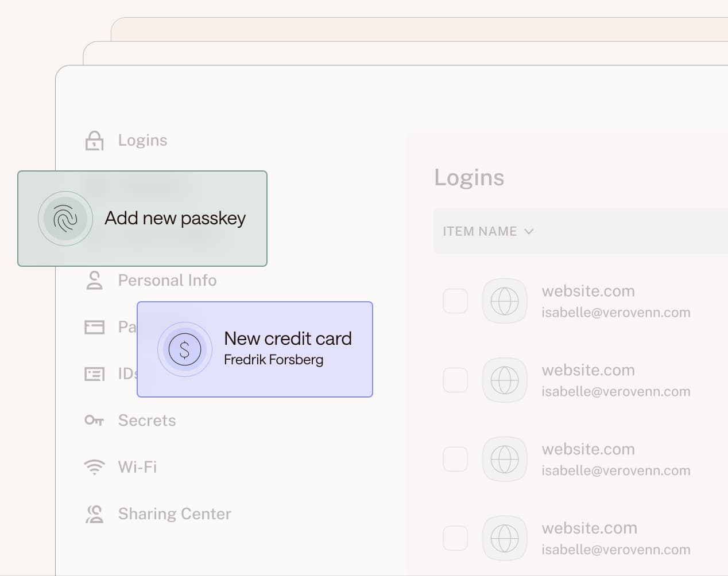The width and height of the screenshot is (728, 576).
Task: Tick the bottom login entry's checkbox
Action: [455, 538]
